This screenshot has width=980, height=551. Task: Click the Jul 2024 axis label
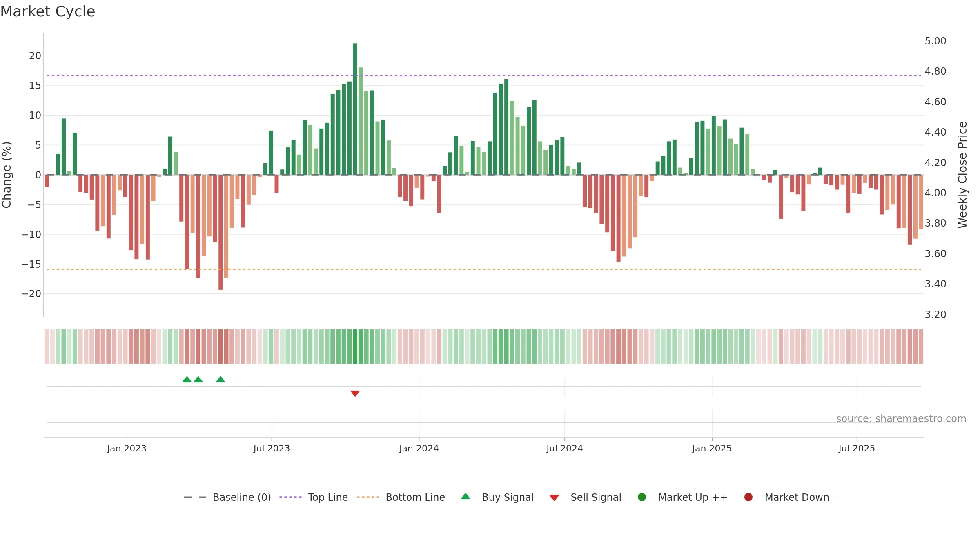coord(565,448)
